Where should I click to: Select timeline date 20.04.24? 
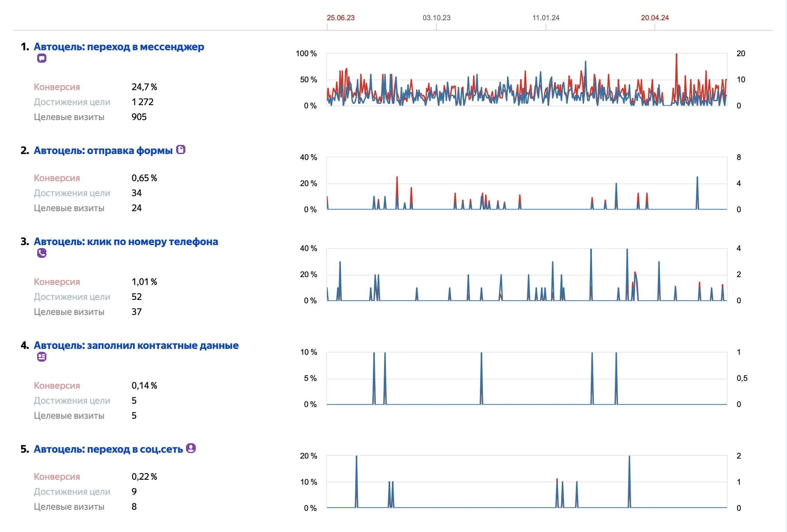tap(655, 18)
